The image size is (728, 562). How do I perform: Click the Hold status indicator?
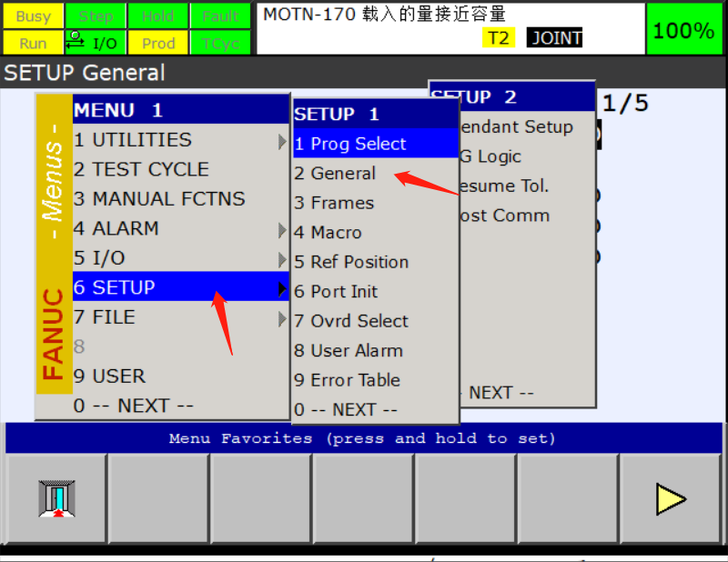[158, 16]
